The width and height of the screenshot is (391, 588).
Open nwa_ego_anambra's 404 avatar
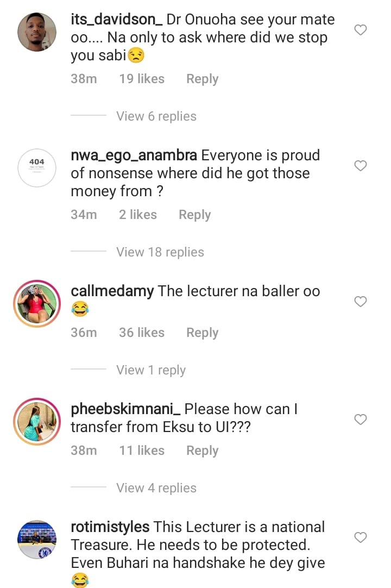pos(37,168)
